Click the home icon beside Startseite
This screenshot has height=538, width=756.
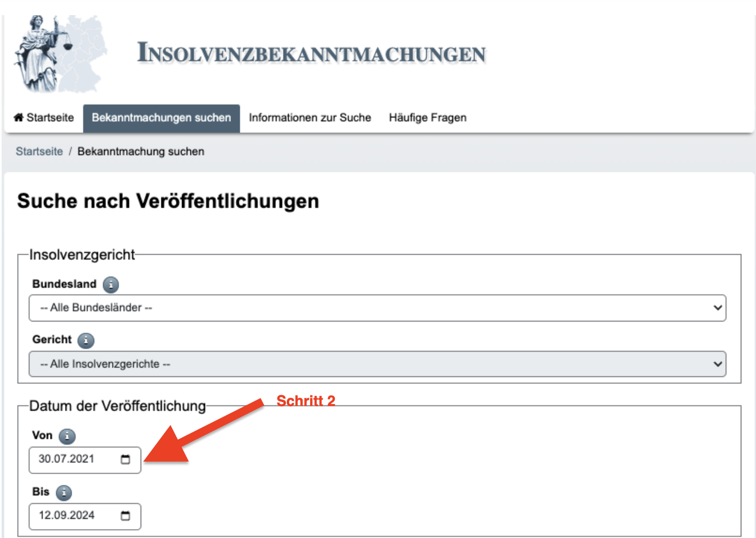click(x=18, y=118)
